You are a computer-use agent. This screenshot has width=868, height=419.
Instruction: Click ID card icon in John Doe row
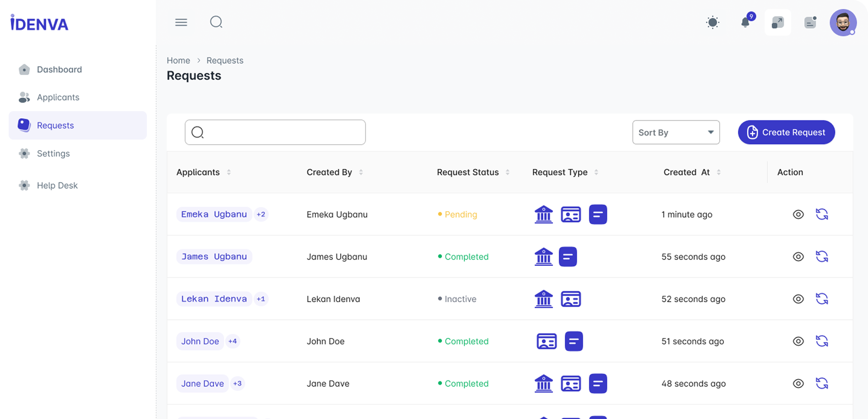[547, 341]
